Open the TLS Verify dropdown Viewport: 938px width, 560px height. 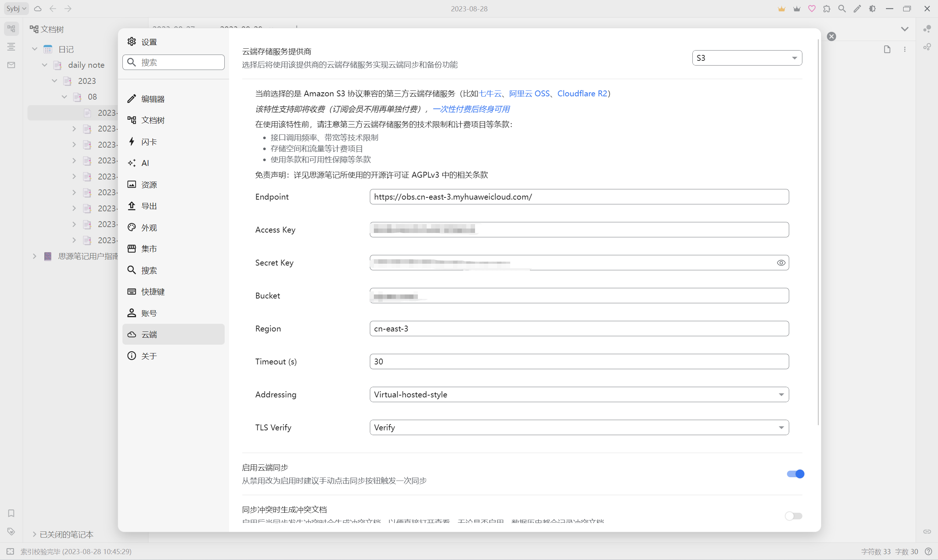tap(579, 427)
